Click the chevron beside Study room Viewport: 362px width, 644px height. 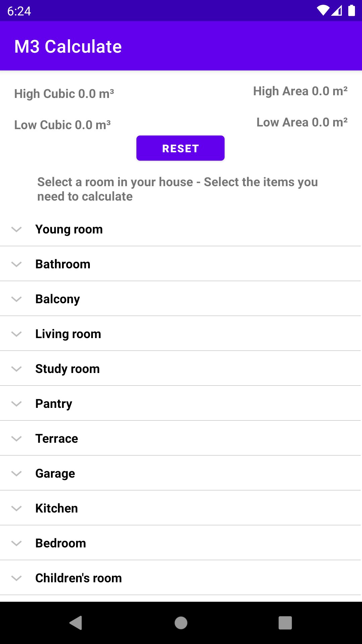(16, 369)
